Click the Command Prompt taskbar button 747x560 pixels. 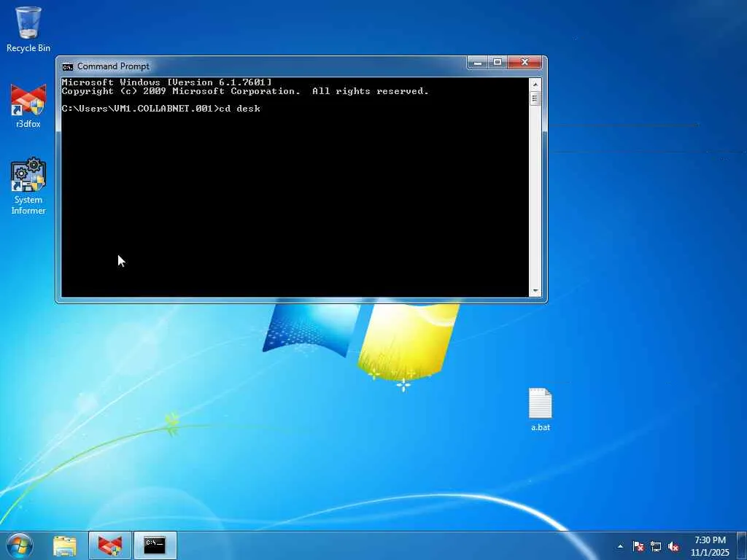point(155,545)
